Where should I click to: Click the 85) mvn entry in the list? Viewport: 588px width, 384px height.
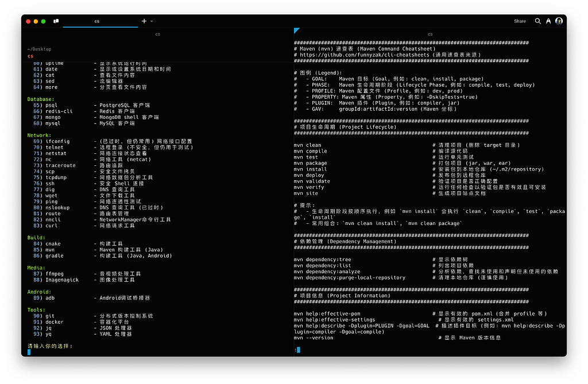click(x=98, y=250)
